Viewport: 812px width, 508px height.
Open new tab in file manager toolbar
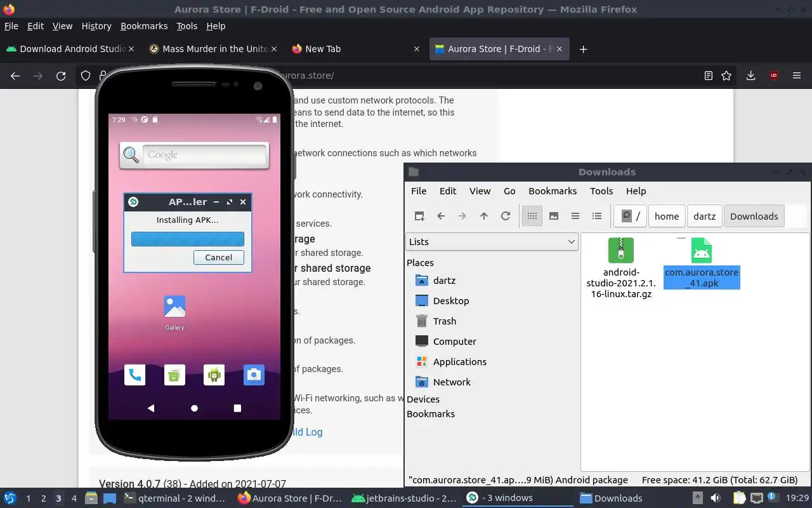pos(419,216)
